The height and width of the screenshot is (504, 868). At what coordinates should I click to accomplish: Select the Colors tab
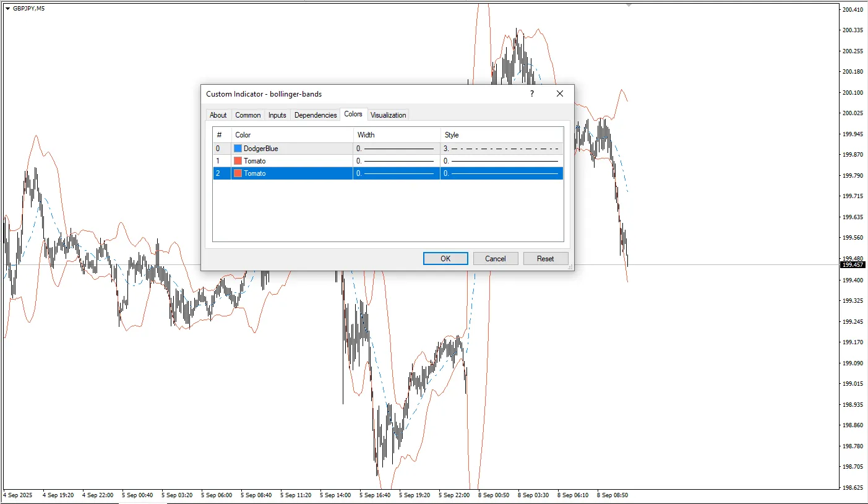(x=353, y=114)
